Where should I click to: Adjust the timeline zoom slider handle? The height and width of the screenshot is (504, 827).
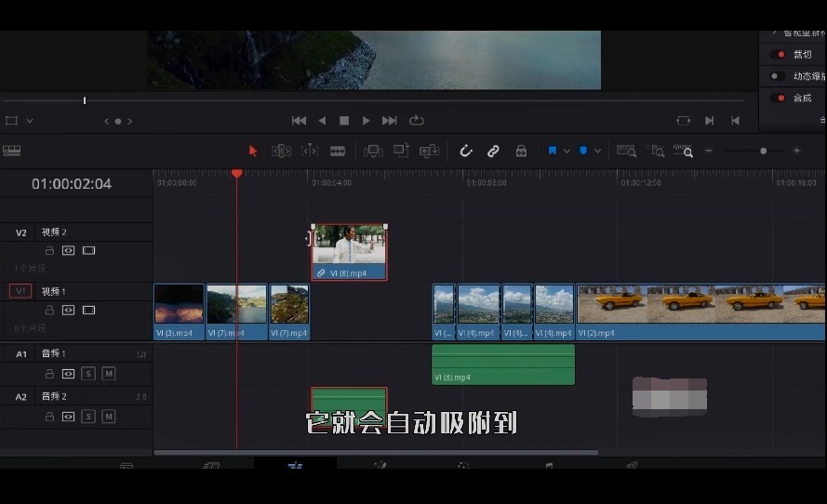click(x=763, y=151)
